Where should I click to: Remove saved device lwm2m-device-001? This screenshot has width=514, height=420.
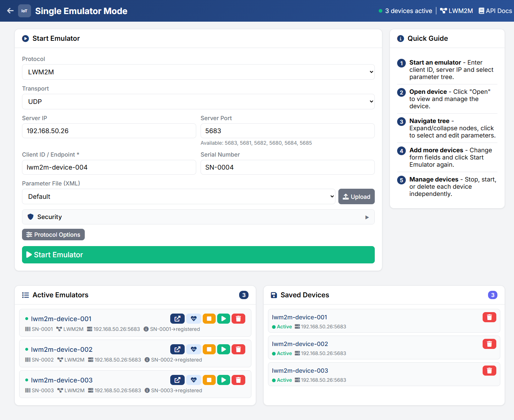click(x=489, y=317)
